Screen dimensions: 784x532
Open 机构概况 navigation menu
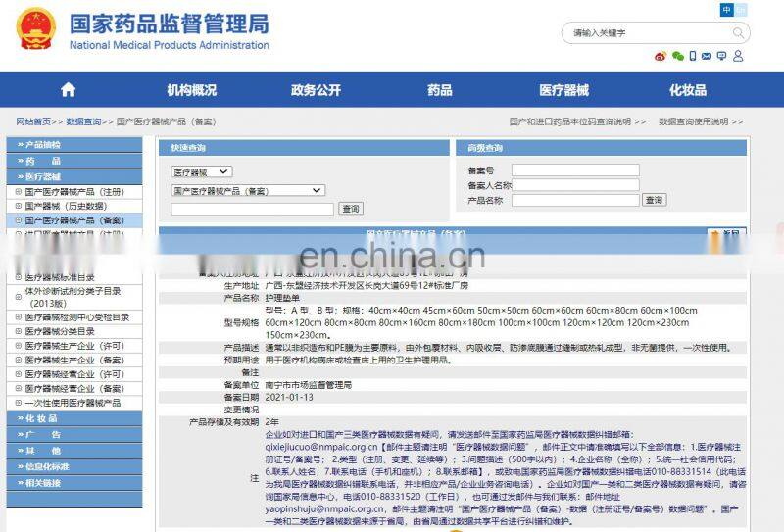(x=191, y=90)
